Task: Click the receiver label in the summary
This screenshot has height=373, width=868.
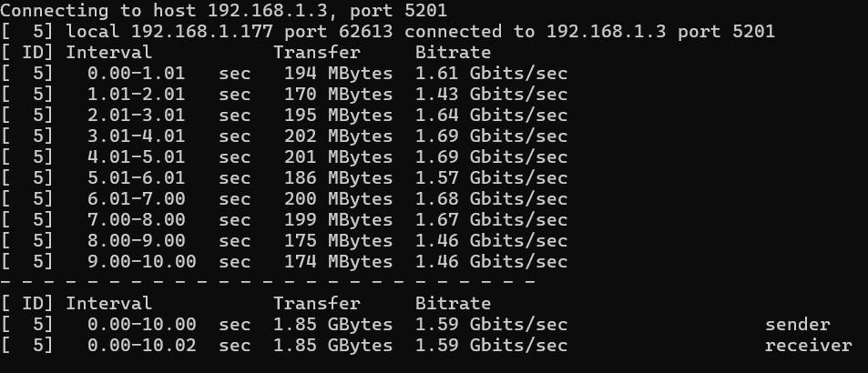Action: coord(809,346)
